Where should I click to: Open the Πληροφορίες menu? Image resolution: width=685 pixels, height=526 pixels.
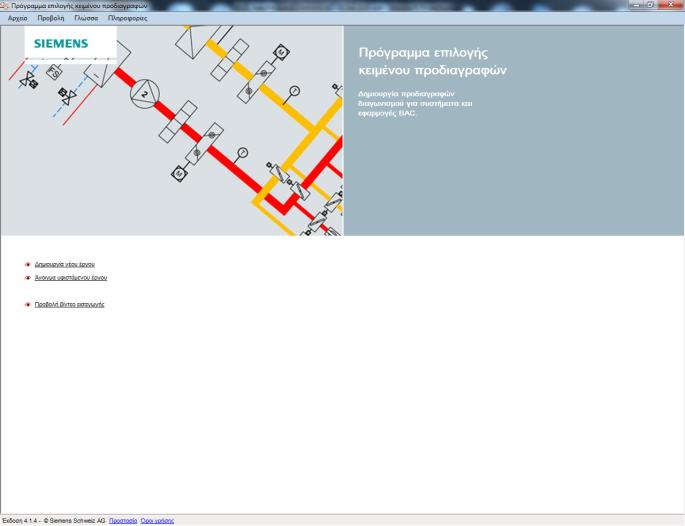tap(128, 18)
